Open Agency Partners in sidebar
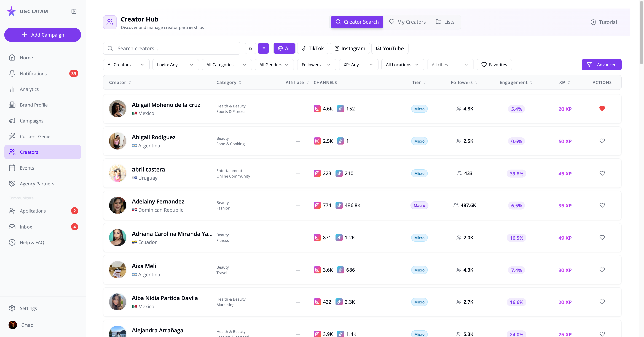Viewport: 644px width, 337px height. pyautogui.click(x=43, y=184)
